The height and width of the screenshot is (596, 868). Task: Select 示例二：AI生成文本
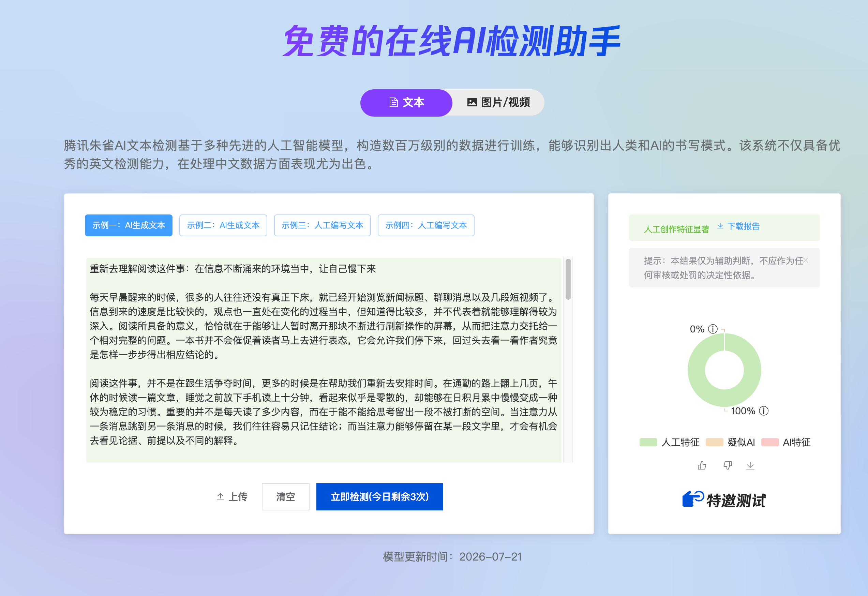point(223,225)
